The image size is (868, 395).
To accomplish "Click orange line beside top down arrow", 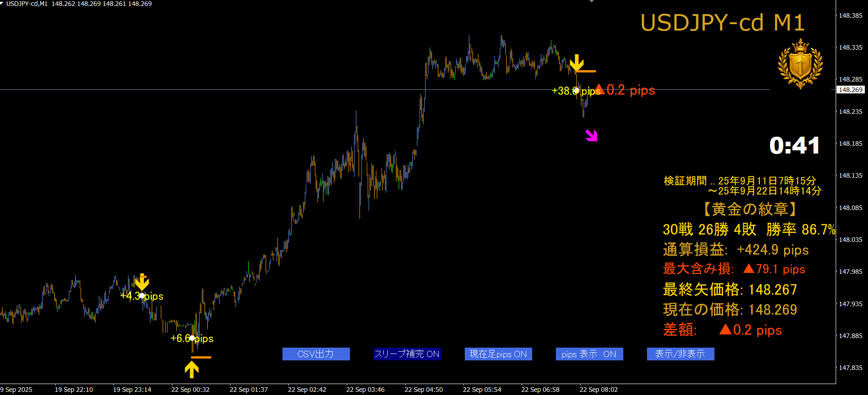I will (x=586, y=71).
